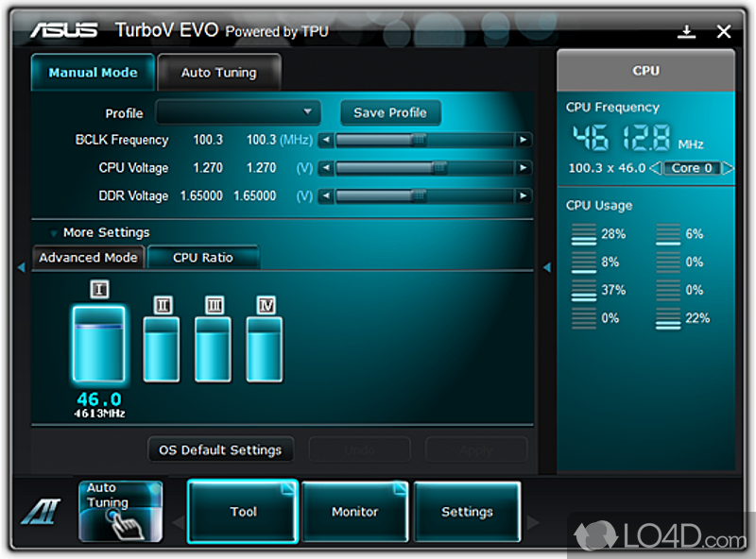Show previous core with left arrow near Core 0
The image size is (756, 559).
(655, 168)
